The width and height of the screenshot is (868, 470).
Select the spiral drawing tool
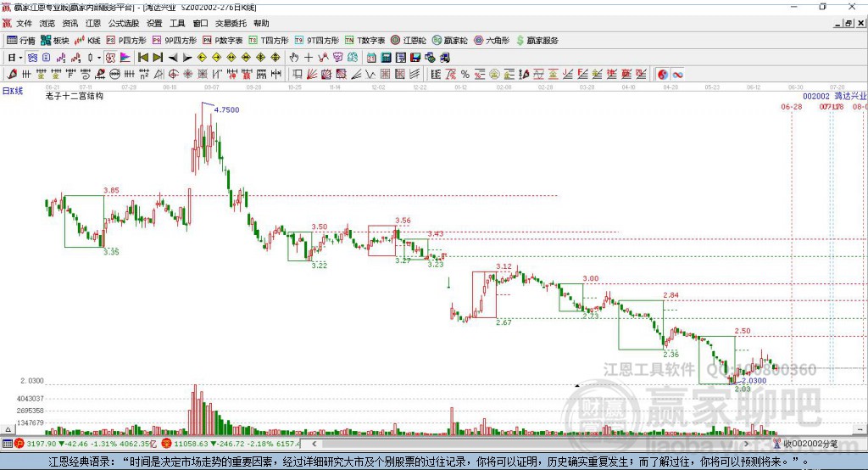(x=85, y=75)
